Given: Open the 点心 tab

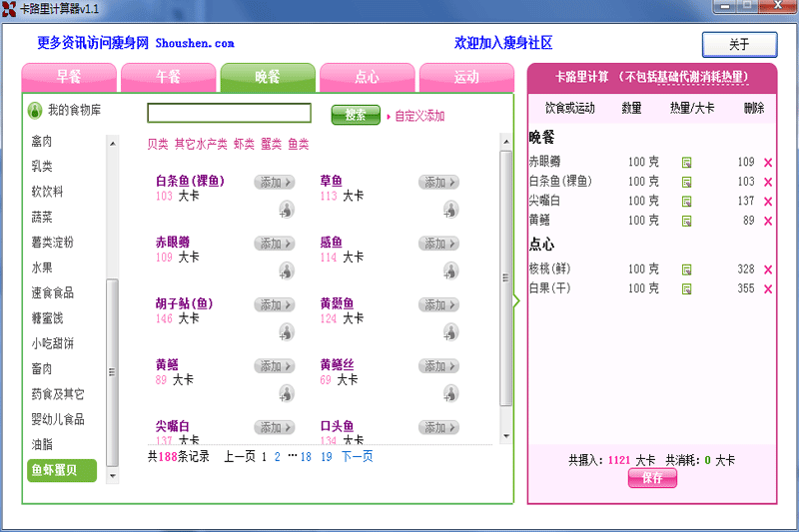Looking at the screenshot, I should pyautogui.click(x=367, y=77).
